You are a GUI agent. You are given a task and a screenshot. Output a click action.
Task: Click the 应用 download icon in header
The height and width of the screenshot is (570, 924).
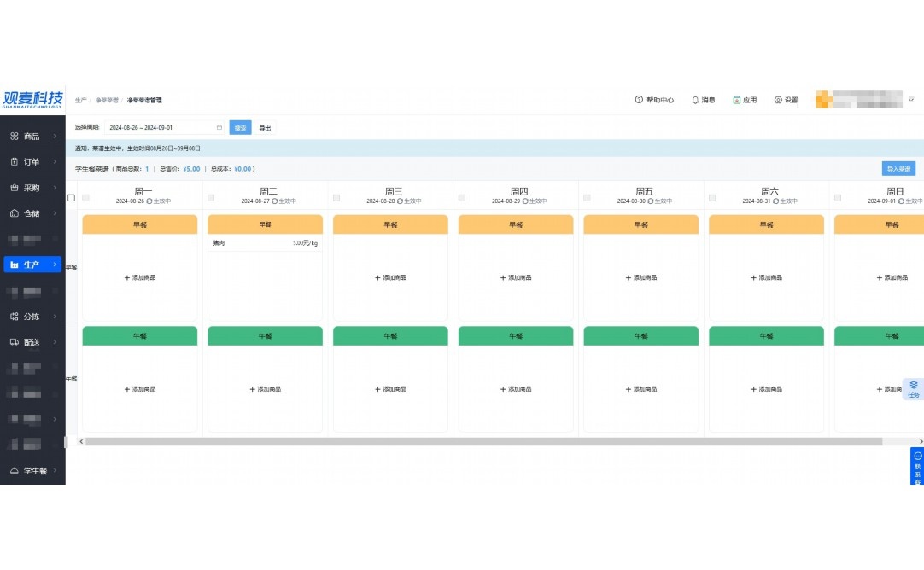pos(737,100)
